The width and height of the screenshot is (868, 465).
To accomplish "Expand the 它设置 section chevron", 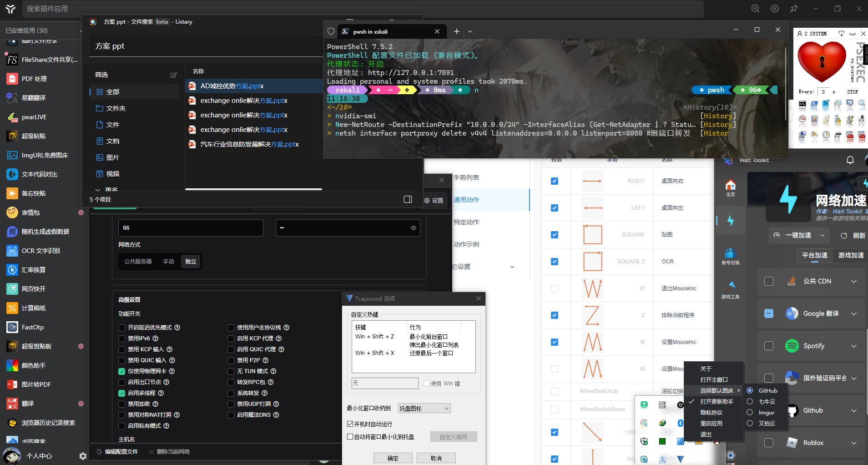I will tap(512, 267).
